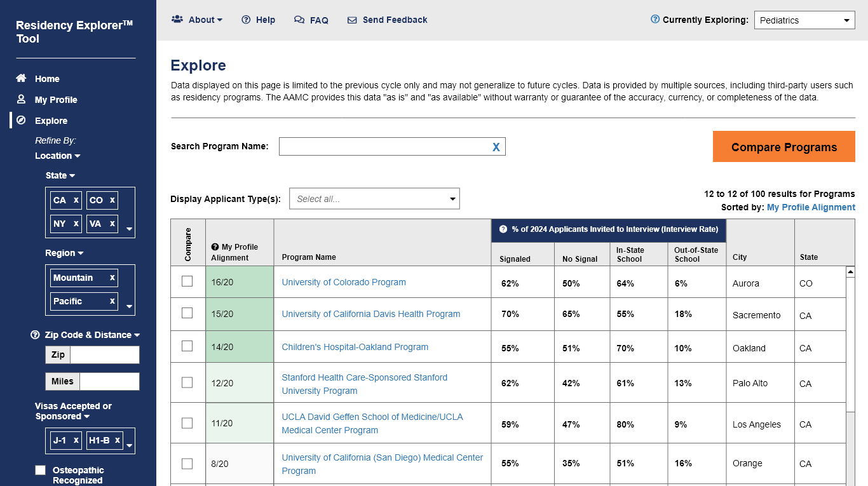Image resolution: width=868 pixels, height=486 pixels.
Task: Click the Help question mark icon
Action: [x=246, y=20]
